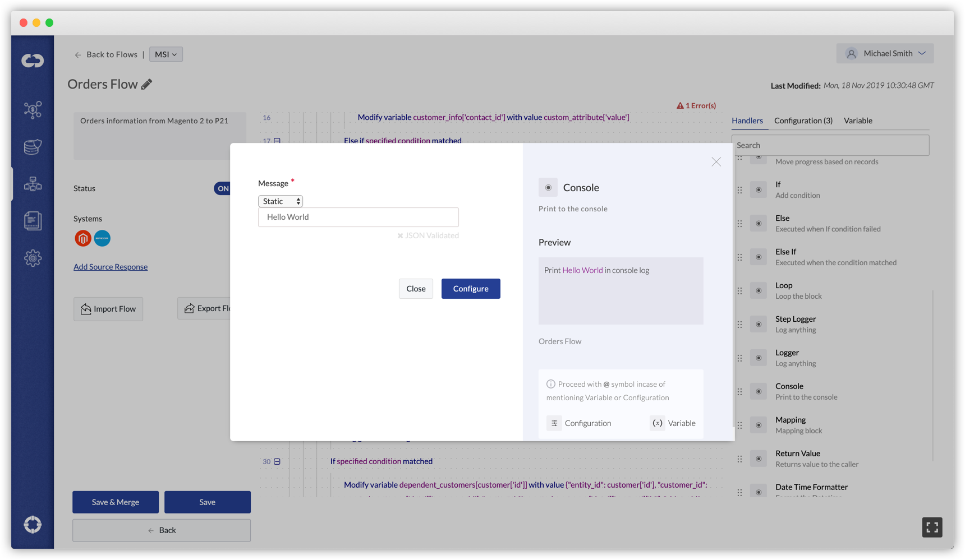Select the Else If handler
The height and width of the screenshot is (560, 965).
[x=836, y=257]
